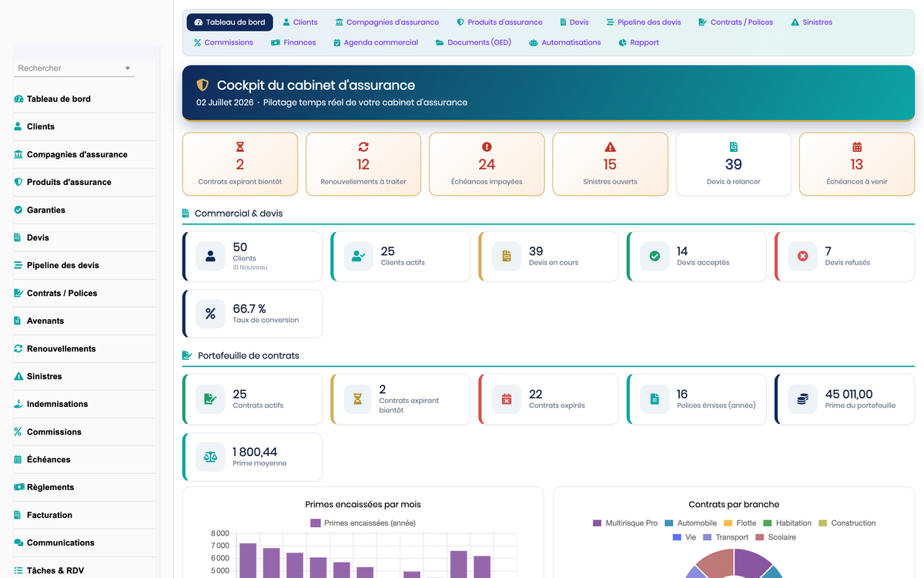924x578 pixels.
Task: Go to the Pipeline des devis top tab
Action: 644,22
